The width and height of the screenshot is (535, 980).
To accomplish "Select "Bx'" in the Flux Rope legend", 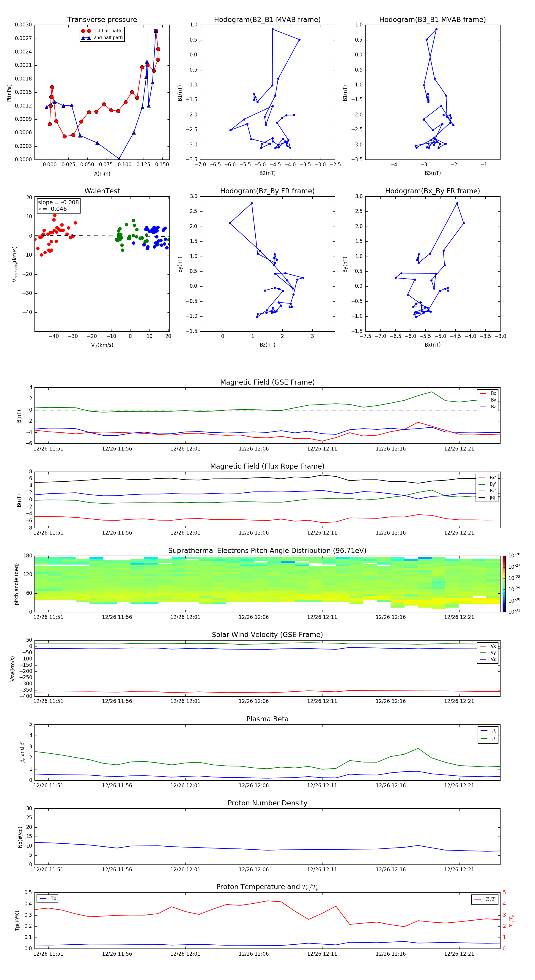I will click(487, 478).
